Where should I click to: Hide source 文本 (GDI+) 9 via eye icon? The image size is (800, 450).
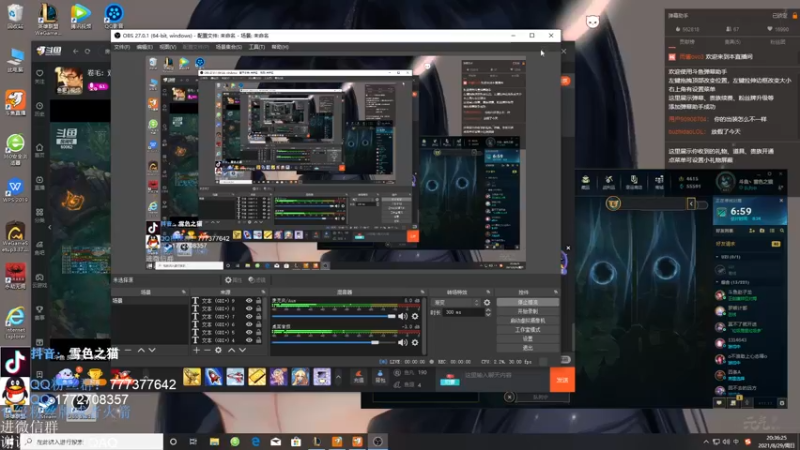coord(249,301)
